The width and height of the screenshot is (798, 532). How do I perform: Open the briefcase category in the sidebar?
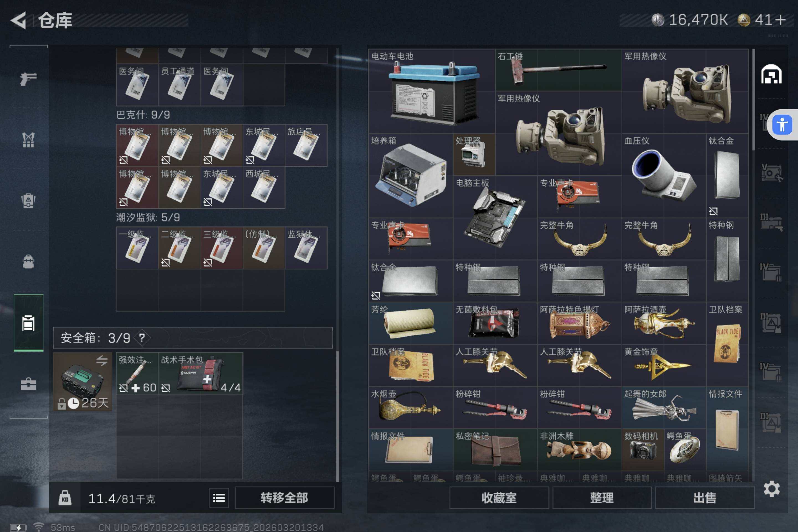28,384
